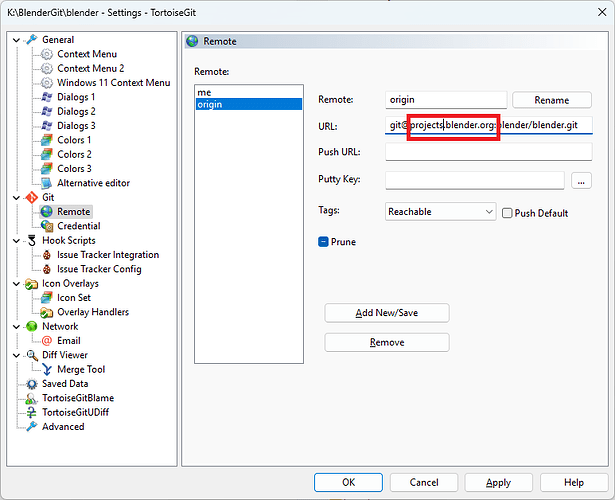Click the Icon Overlays folder icon

pyautogui.click(x=31, y=284)
